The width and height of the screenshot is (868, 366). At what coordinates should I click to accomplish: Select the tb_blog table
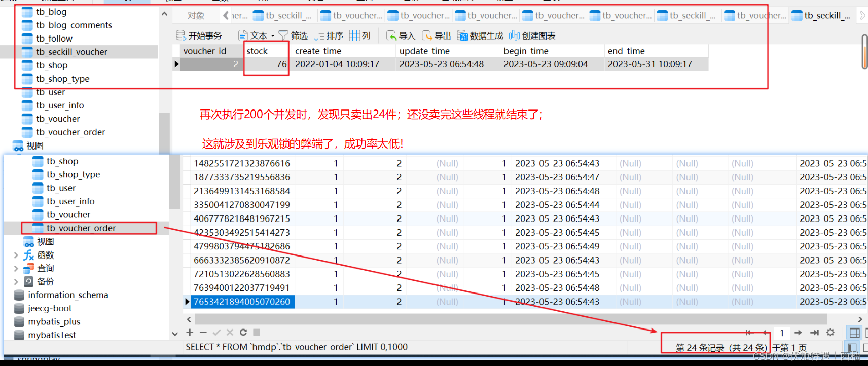tap(51, 12)
